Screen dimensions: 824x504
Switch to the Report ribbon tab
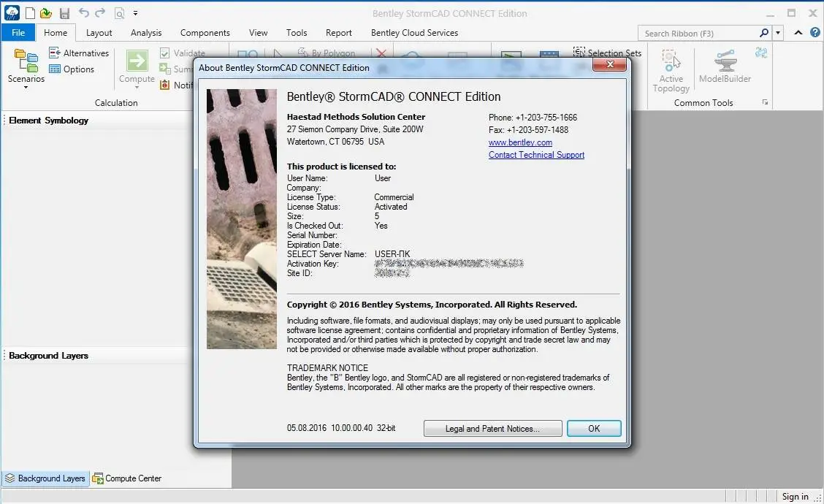(x=338, y=33)
